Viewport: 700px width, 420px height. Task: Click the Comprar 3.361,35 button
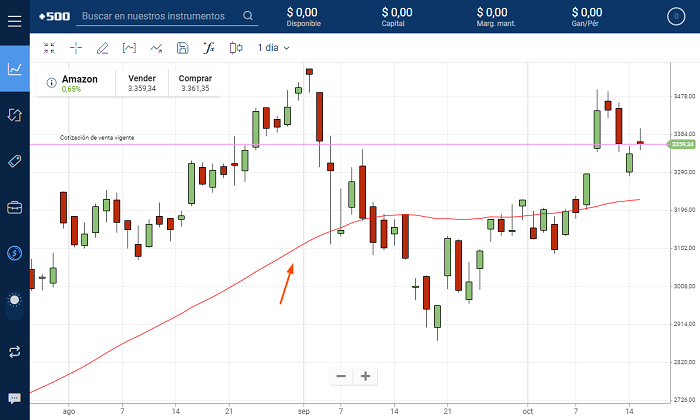195,83
